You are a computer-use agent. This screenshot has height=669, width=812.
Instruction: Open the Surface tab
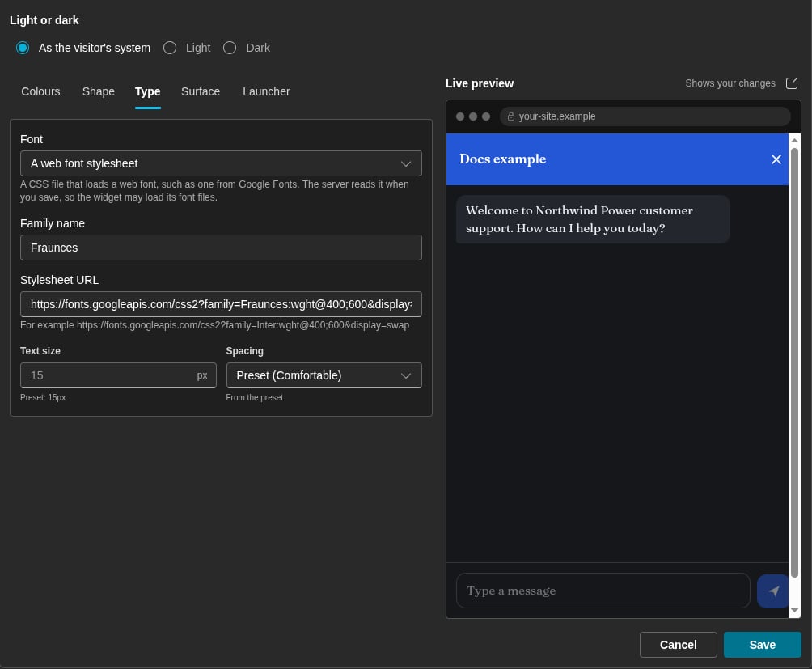pos(201,91)
